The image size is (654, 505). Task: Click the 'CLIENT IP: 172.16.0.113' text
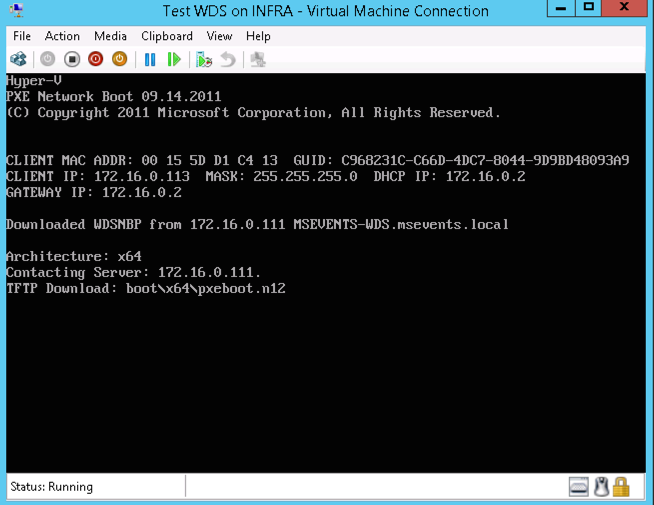point(98,176)
